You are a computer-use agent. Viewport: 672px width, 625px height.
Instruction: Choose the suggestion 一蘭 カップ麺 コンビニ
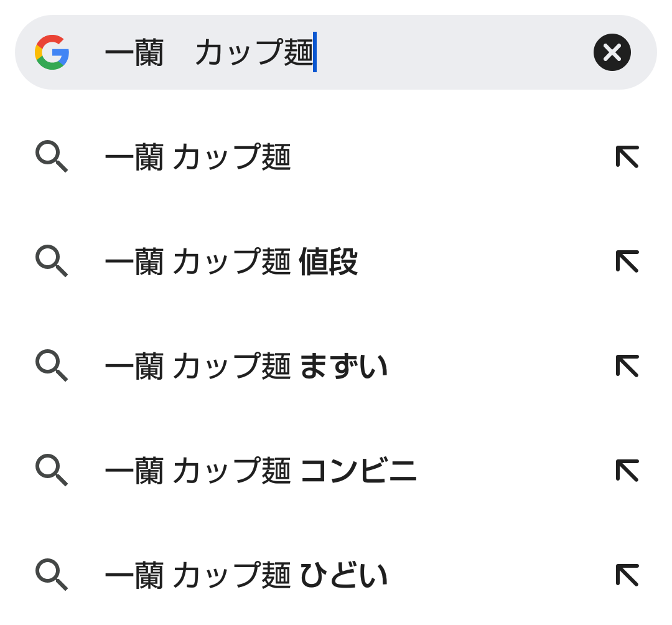(261, 471)
